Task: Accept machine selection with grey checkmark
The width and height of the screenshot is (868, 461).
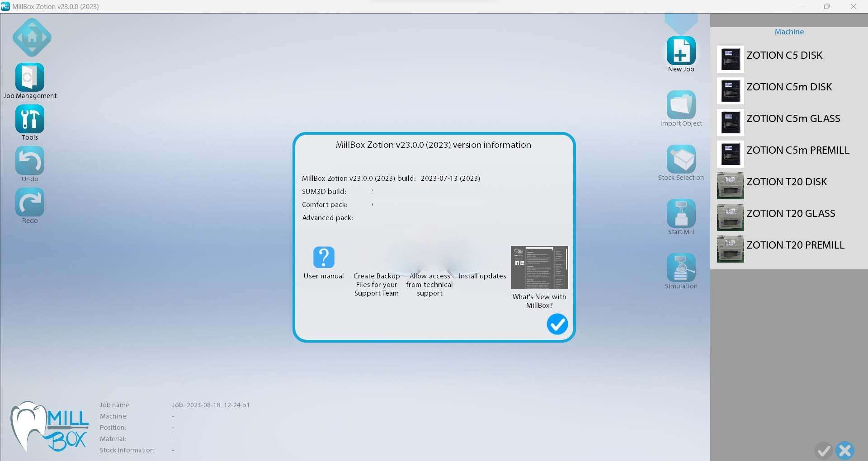Action: 824,450
